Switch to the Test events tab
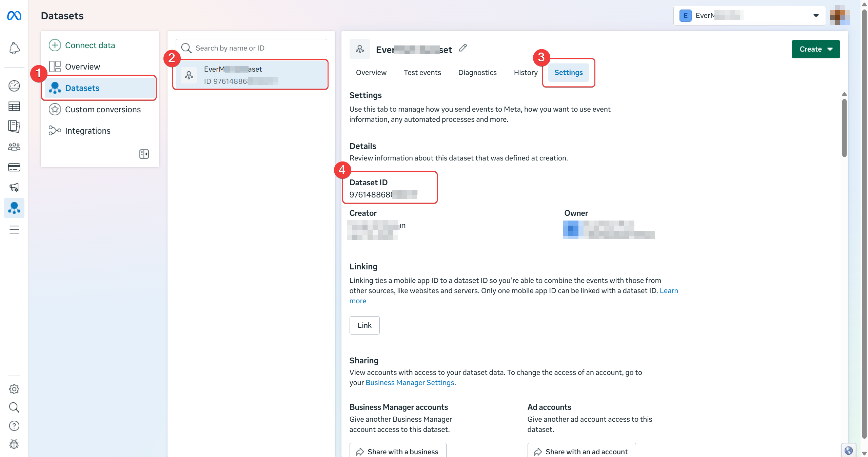The image size is (868, 457). [422, 73]
